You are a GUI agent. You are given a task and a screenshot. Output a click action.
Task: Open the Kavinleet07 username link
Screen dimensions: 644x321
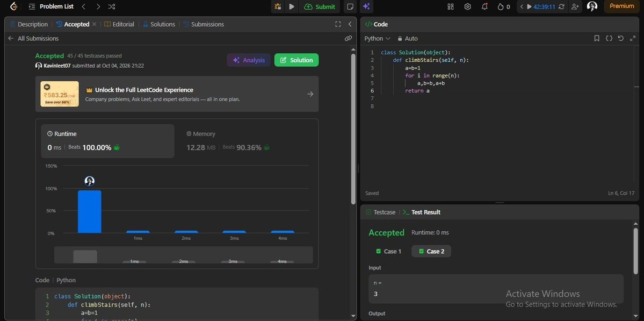(57, 66)
